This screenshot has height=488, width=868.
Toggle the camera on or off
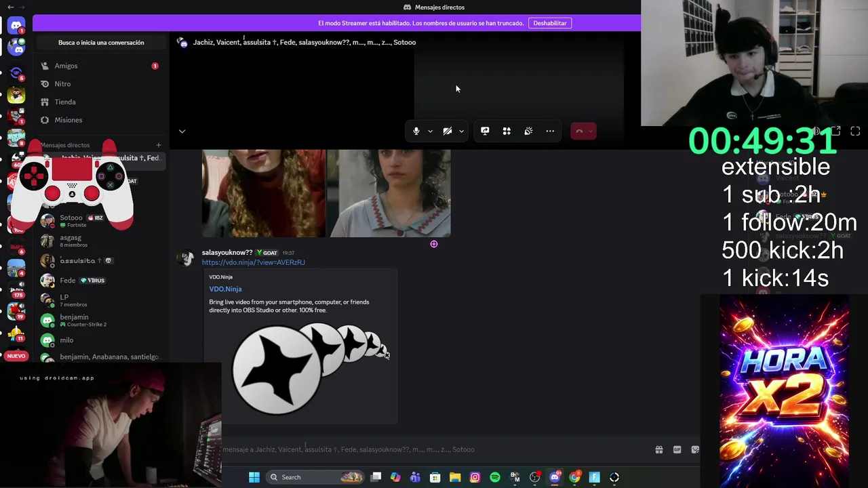click(x=448, y=131)
